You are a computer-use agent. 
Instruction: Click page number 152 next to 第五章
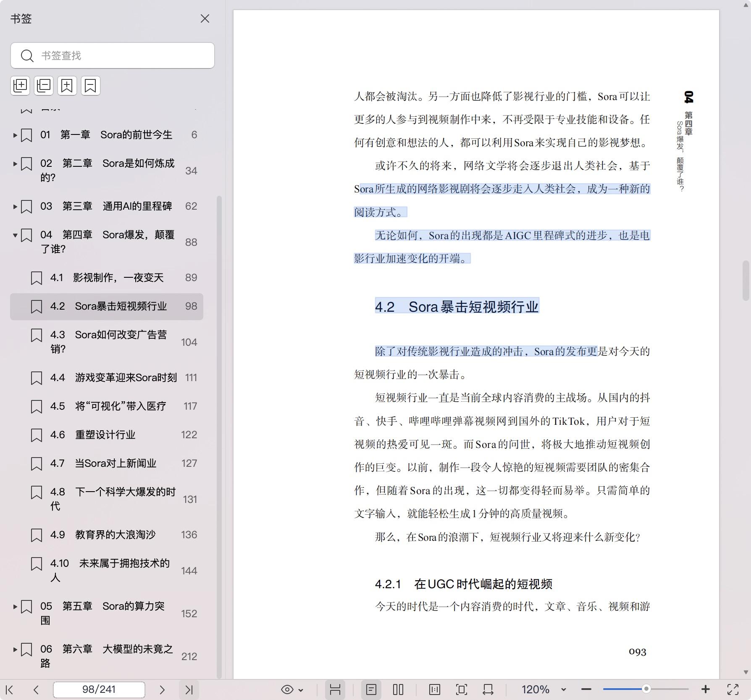(189, 613)
